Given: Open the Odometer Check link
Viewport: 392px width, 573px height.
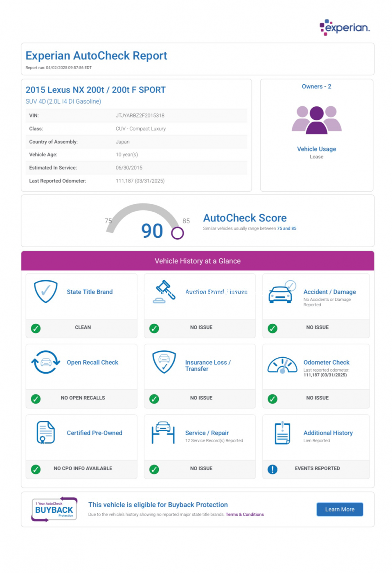Looking at the screenshot, I should coord(326,362).
